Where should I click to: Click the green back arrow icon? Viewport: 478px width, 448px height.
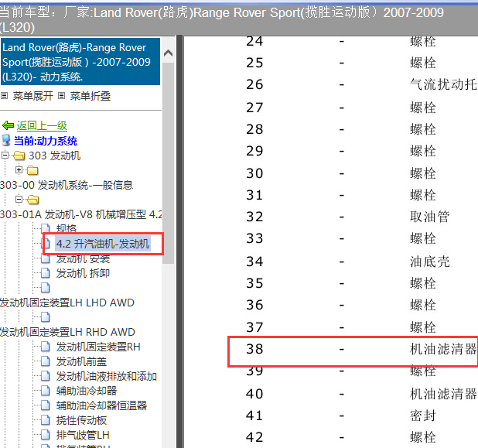[x=8, y=125]
